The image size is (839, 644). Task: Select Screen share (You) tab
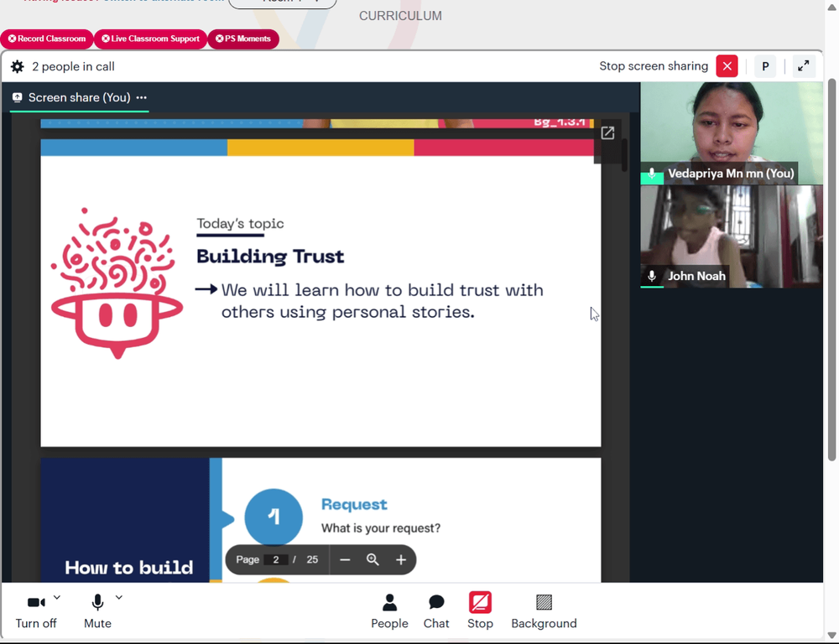[79, 97]
